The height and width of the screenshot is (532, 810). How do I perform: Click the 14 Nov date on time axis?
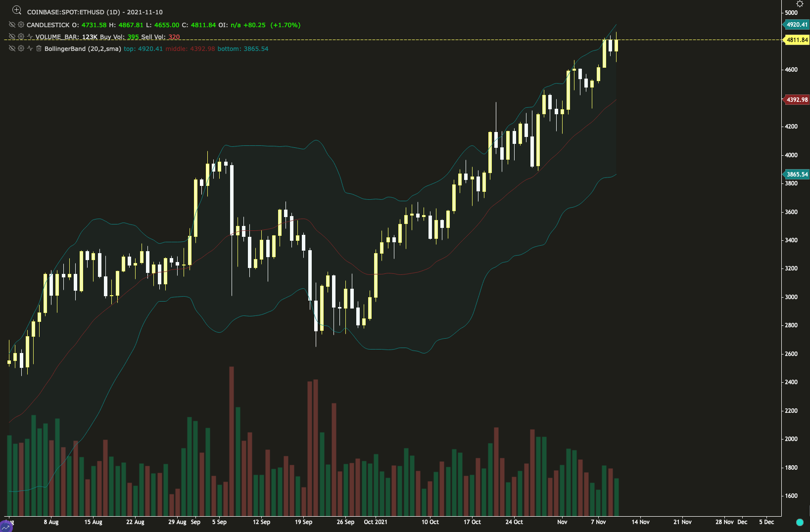pos(640,522)
